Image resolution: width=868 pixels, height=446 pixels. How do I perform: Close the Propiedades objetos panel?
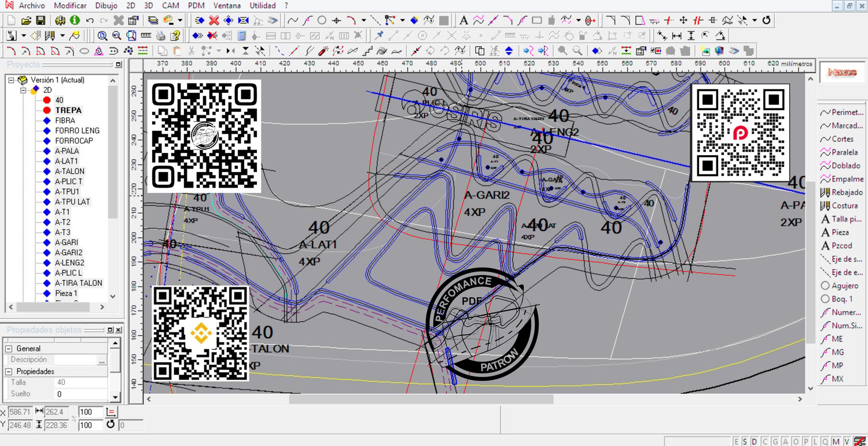[118, 330]
